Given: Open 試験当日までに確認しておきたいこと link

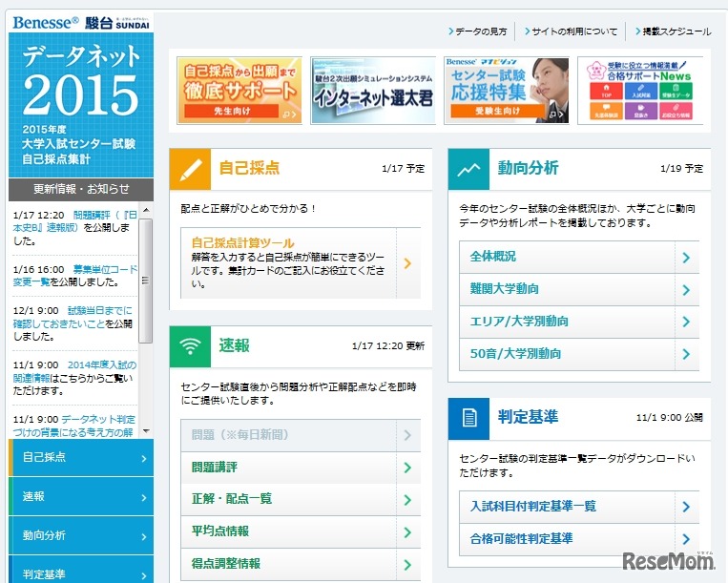Looking at the screenshot, I should (73, 317).
